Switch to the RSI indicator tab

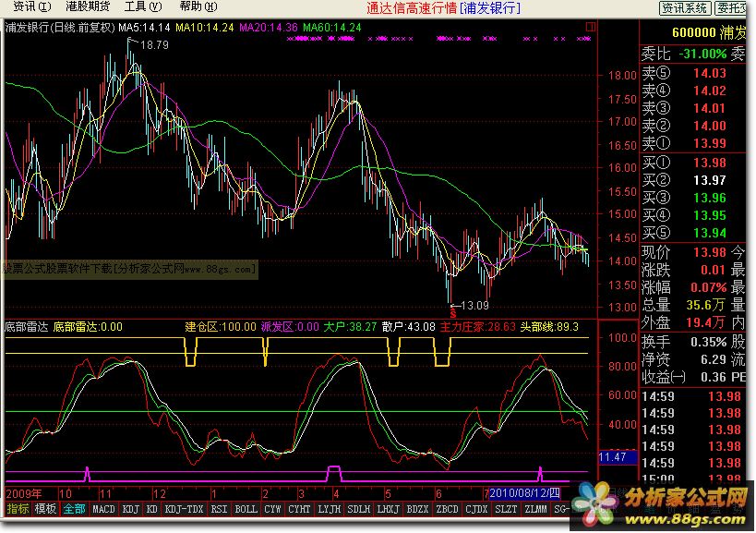220,508
